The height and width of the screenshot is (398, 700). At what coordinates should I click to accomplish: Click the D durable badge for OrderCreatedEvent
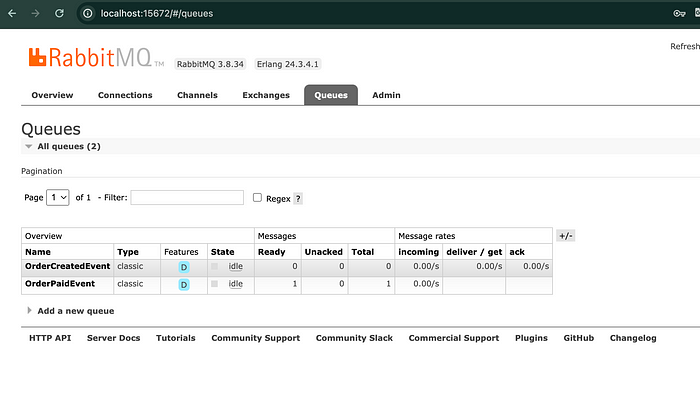tap(183, 267)
